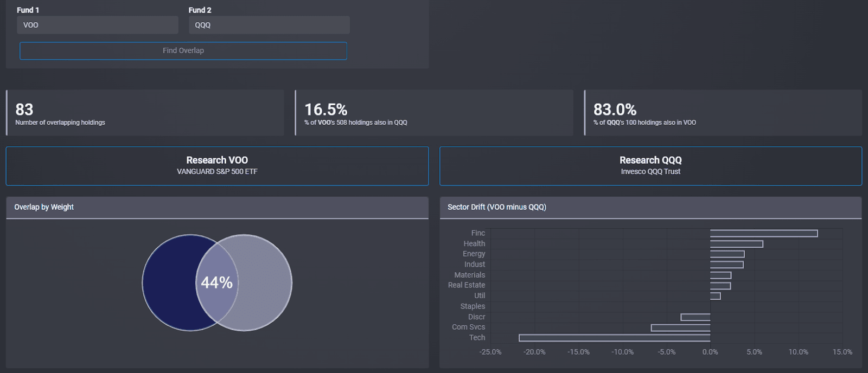Click the Energy axis label
Viewport: 868px width, 373px height.
(474, 254)
